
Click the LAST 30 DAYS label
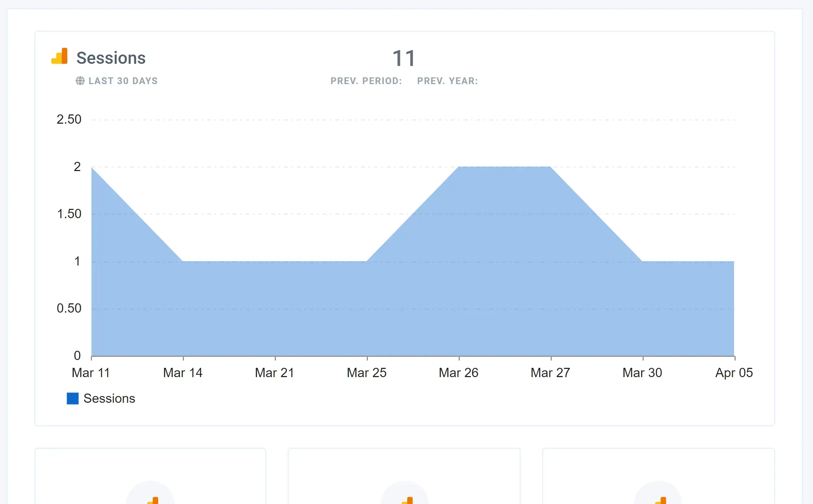[123, 81]
